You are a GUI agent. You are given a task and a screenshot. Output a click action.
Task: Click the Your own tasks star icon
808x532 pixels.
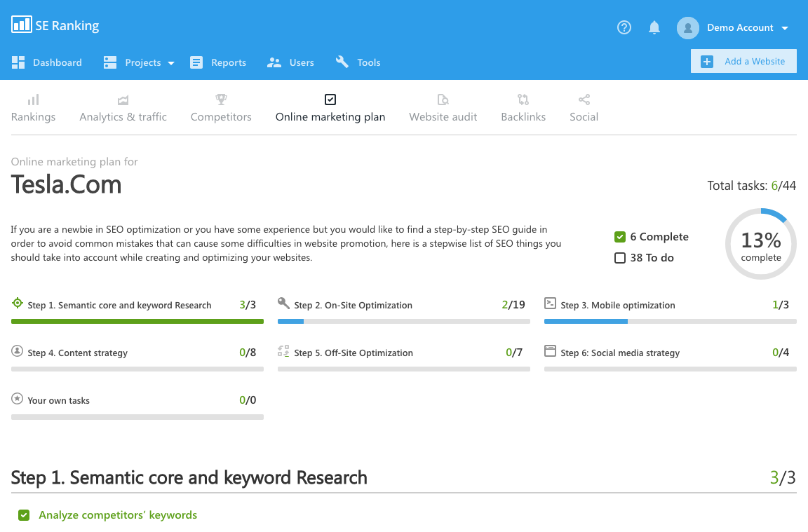(17, 398)
